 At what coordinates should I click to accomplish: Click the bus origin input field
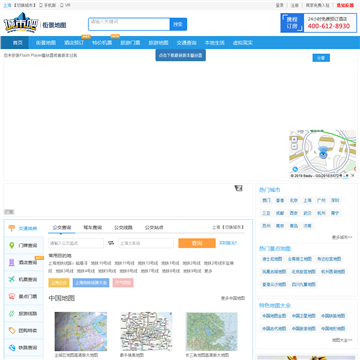(x=76, y=243)
